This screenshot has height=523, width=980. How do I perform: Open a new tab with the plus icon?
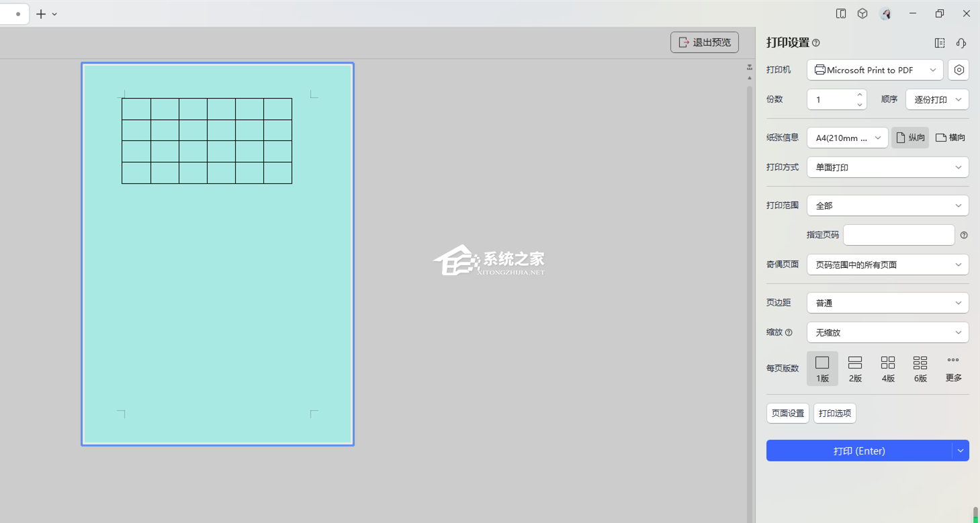(x=41, y=14)
